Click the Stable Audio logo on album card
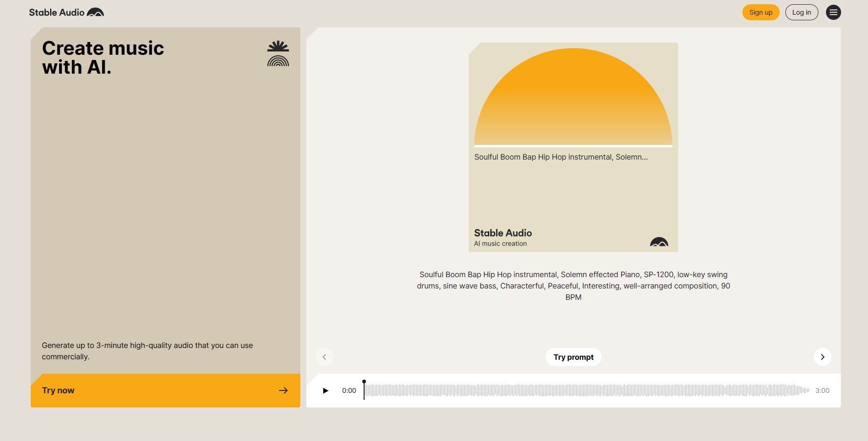 click(x=659, y=242)
